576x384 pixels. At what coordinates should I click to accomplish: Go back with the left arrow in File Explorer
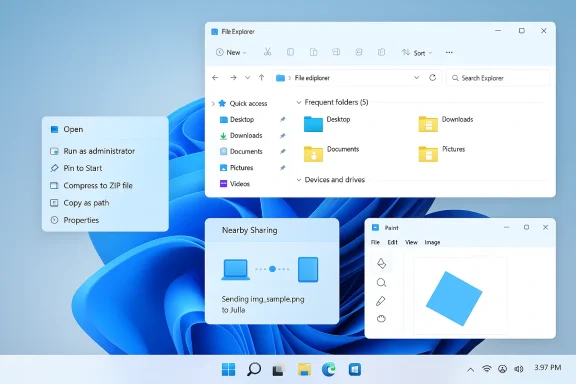[x=215, y=78]
